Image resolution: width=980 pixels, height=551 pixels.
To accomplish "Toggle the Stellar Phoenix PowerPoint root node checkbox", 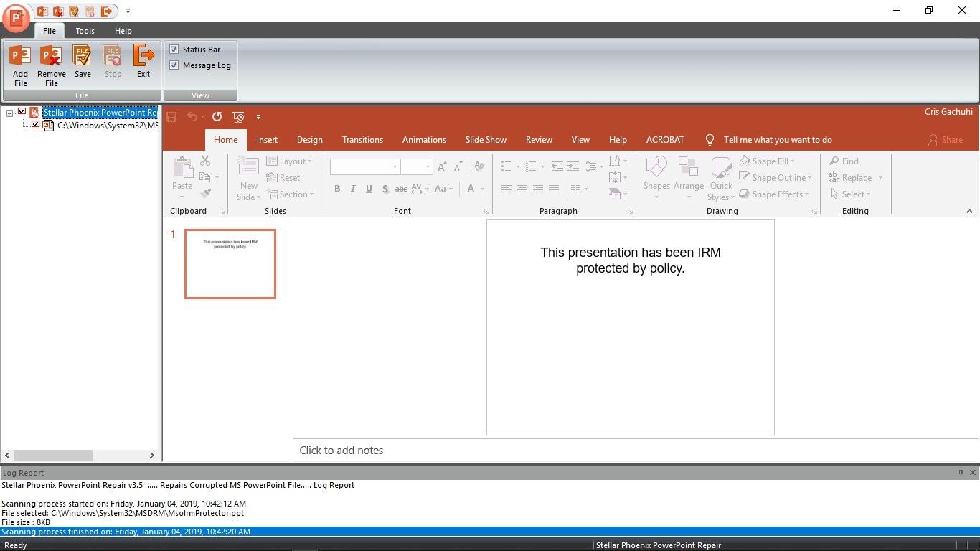I will (22, 112).
